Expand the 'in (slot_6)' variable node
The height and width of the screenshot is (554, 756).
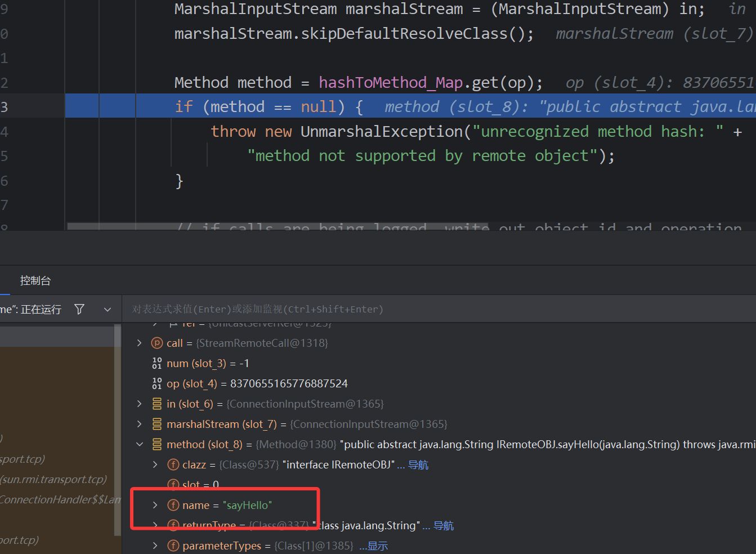(x=140, y=404)
